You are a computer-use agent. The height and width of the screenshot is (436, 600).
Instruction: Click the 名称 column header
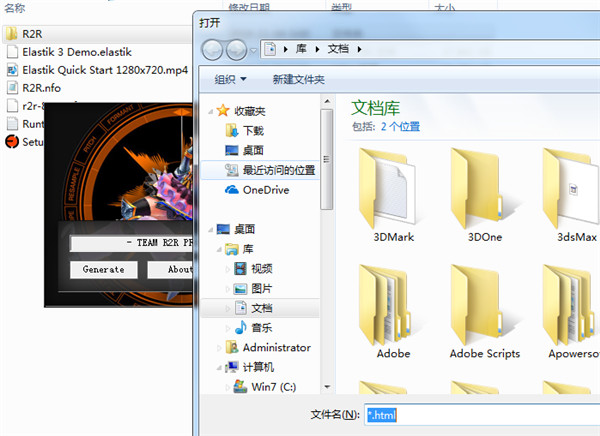[x=15, y=7]
